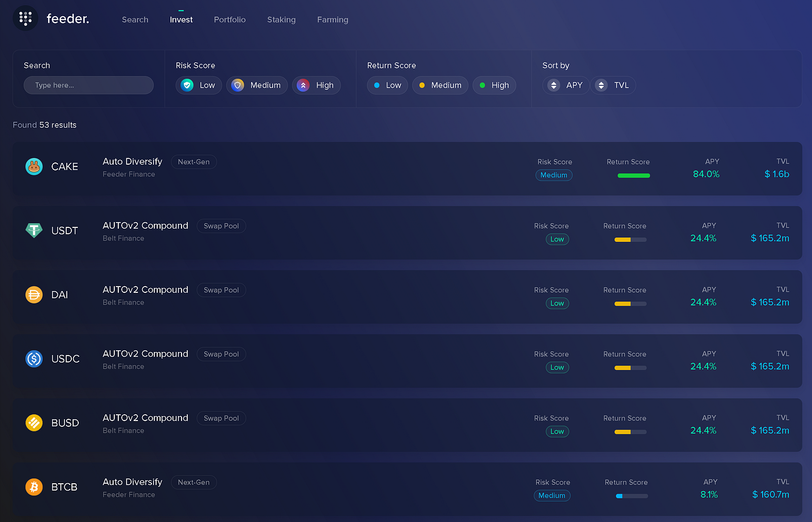Open the DAI AUTOv2 Compound strategy

pyautogui.click(x=407, y=297)
